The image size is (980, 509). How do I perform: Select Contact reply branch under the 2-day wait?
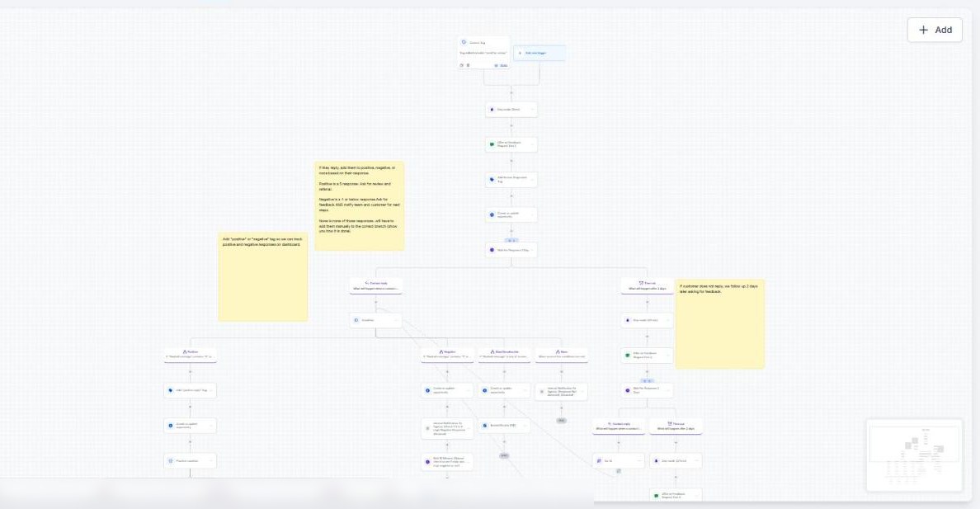619,427
